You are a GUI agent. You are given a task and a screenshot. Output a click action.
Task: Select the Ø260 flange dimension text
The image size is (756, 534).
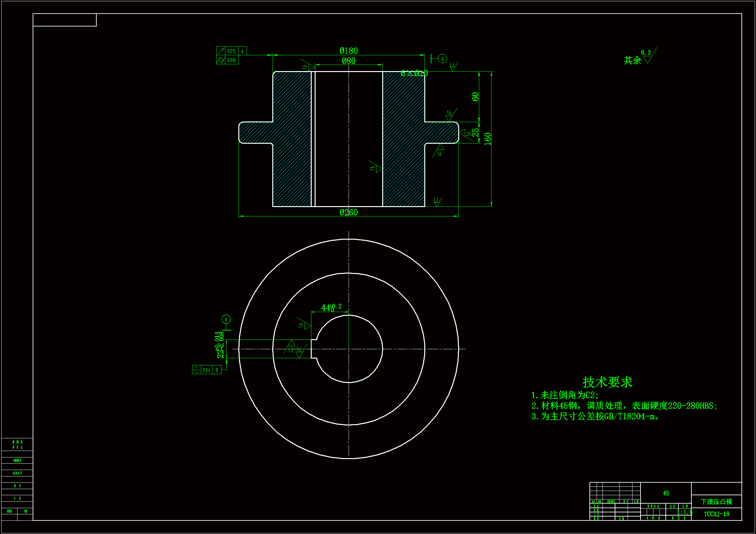click(x=348, y=213)
